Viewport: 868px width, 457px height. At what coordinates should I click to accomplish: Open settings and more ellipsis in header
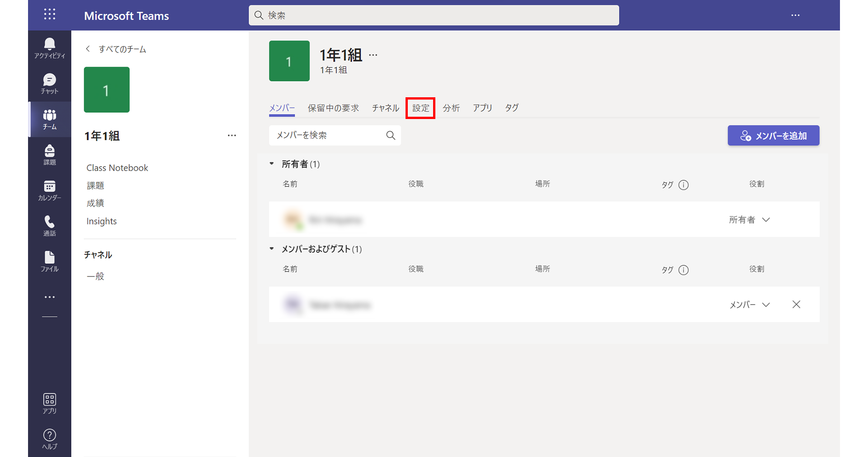[x=795, y=15]
